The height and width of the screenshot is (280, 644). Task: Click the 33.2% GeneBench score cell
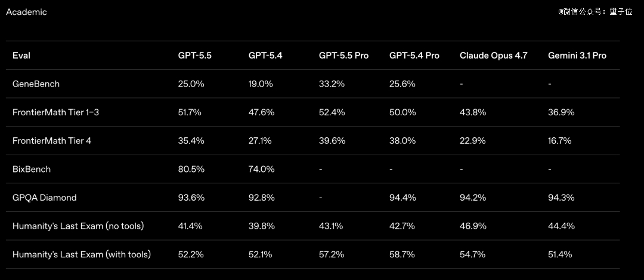click(332, 84)
